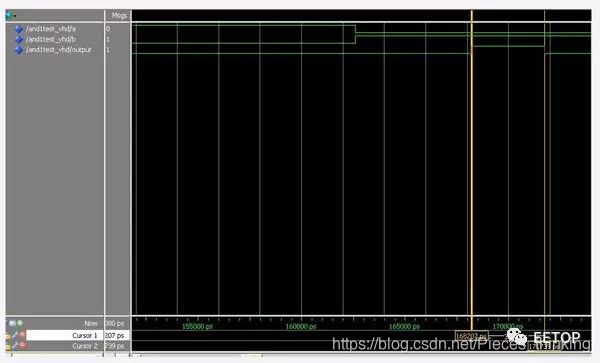Select signal /and1test_vhd/b in the list

pyautogui.click(x=51, y=39)
